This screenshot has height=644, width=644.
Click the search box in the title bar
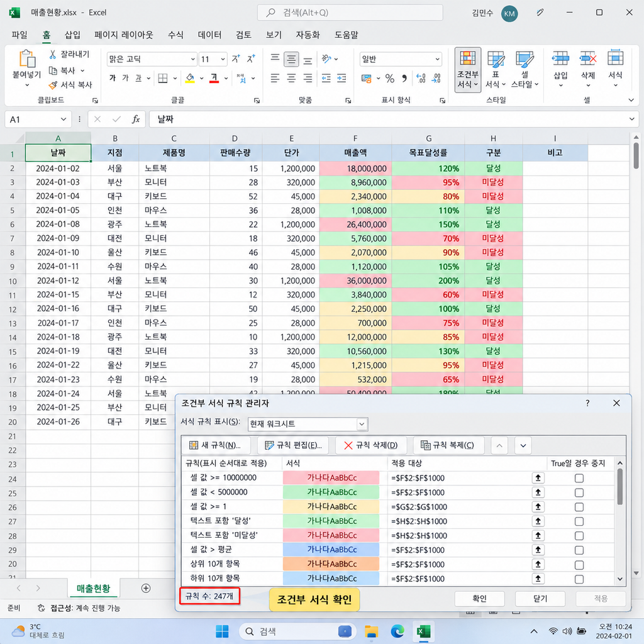tap(350, 13)
